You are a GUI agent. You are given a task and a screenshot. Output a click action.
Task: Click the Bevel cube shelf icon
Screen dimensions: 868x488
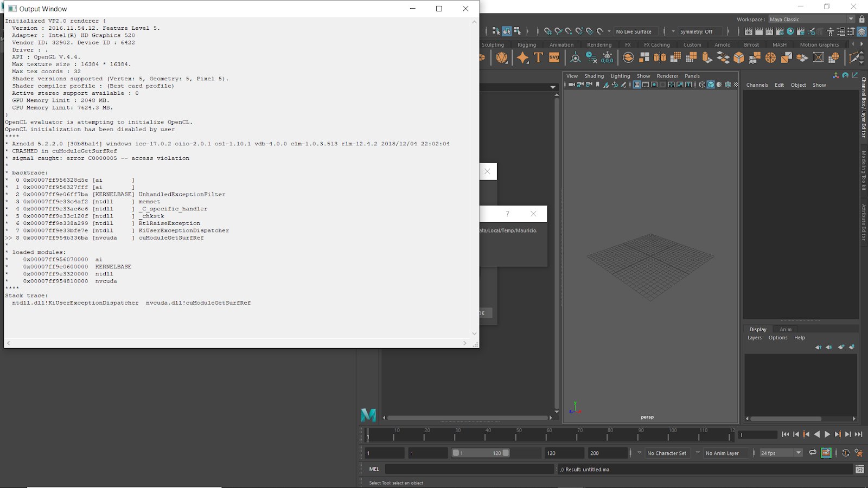(739, 57)
